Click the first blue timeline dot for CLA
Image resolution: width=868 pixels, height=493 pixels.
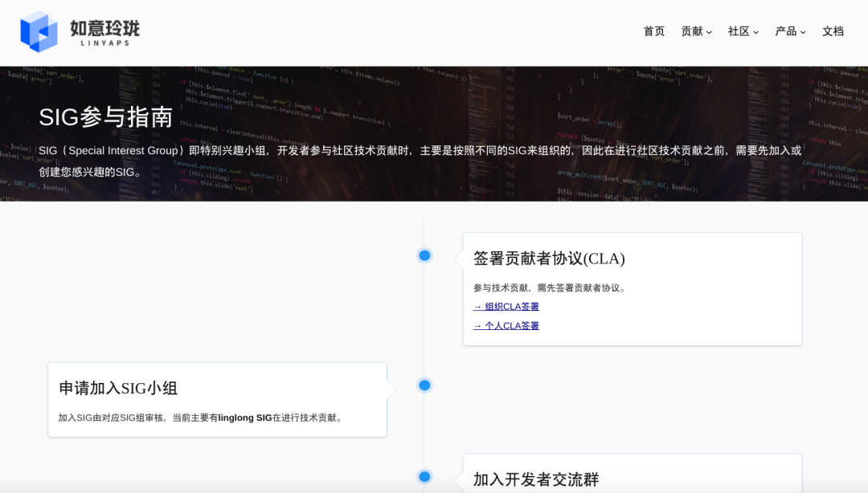424,255
